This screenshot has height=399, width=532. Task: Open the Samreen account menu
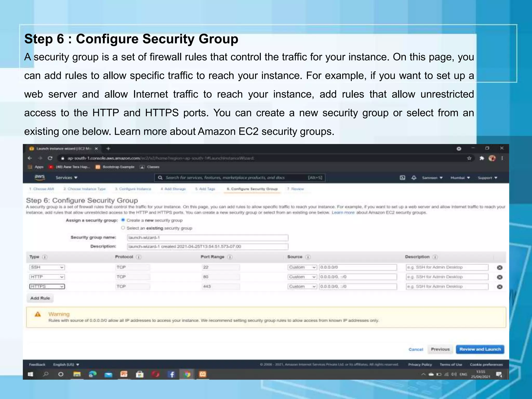click(432, 178)
